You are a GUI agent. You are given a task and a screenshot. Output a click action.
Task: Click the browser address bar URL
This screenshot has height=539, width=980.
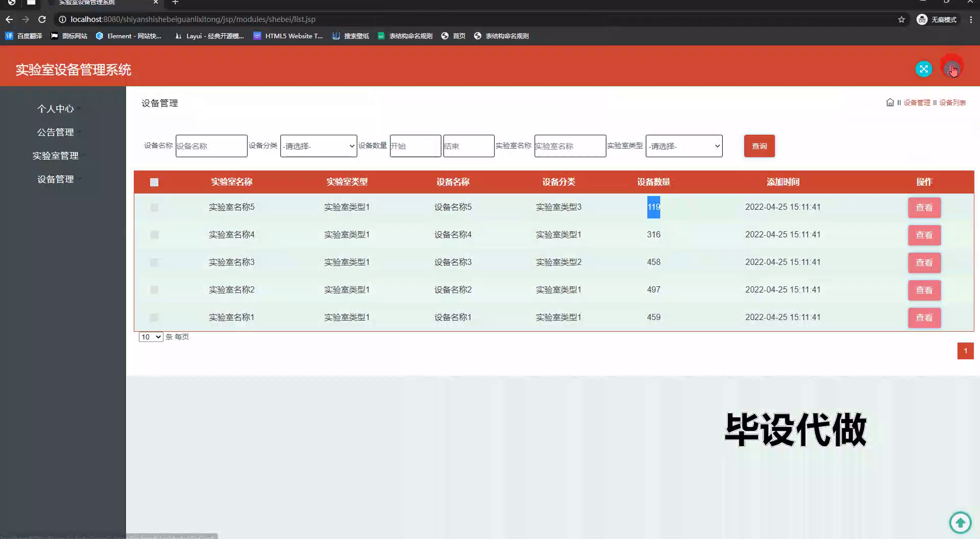click(193, 19)
